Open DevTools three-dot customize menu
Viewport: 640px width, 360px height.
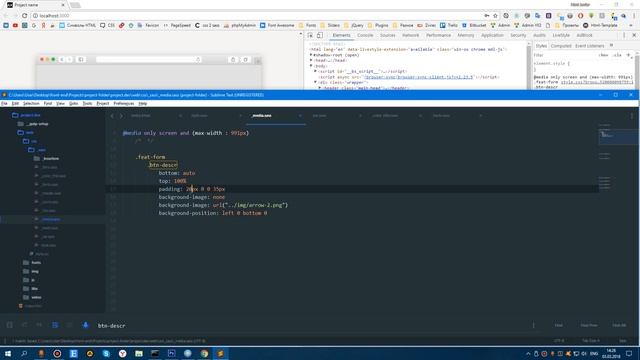point(624,36)
